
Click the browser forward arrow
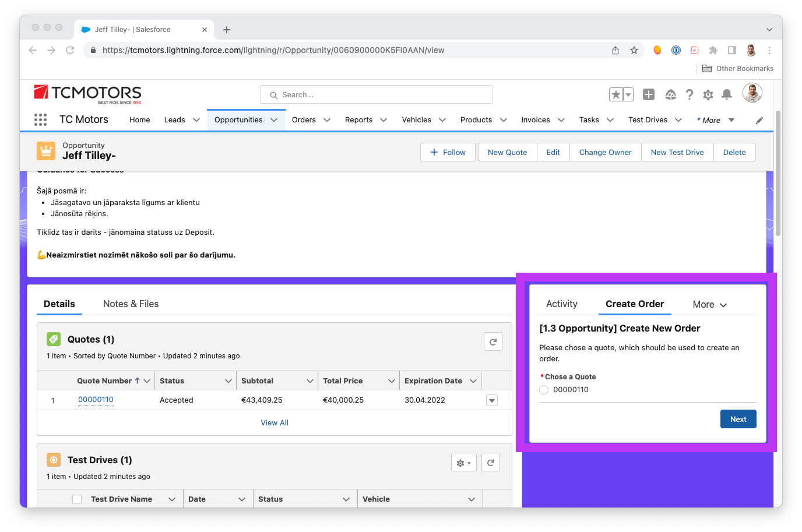51,50
